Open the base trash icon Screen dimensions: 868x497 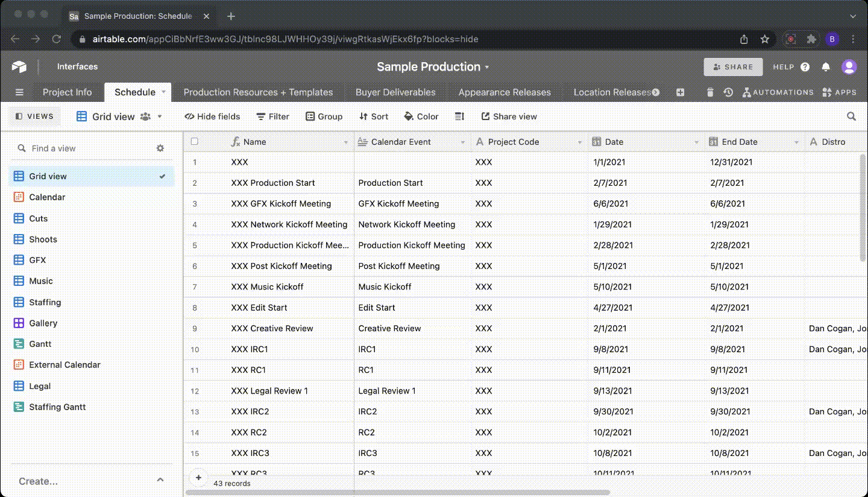(x=710, y=92)
